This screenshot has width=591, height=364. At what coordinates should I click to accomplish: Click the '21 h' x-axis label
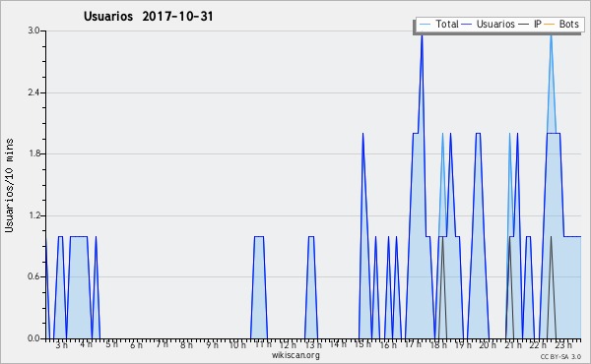click(513, 344)
